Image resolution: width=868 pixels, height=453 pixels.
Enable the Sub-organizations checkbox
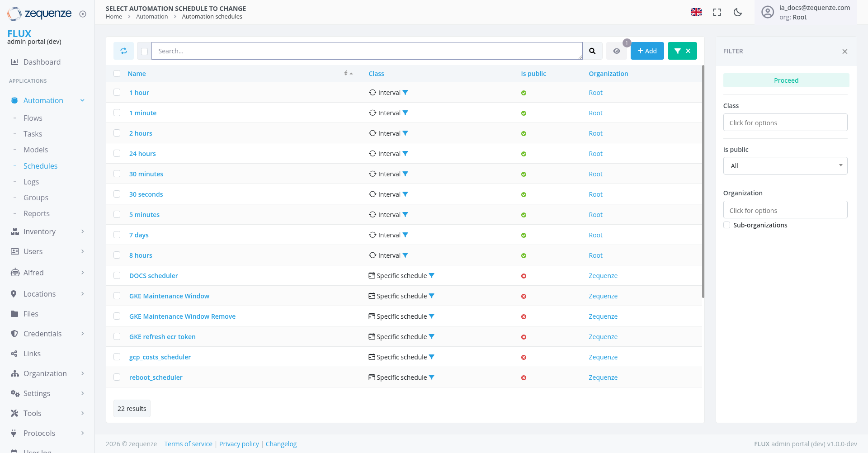point(726,225)
